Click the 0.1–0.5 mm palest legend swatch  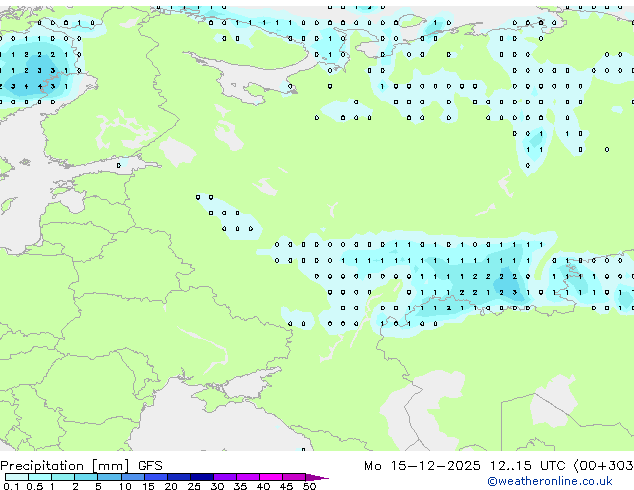17,477
